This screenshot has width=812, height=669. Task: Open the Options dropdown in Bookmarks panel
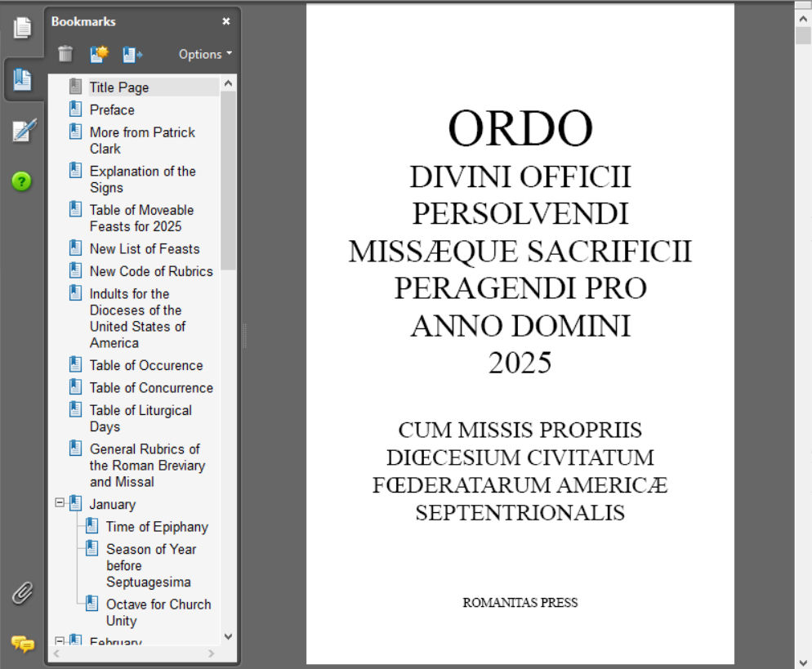(203, 54)
